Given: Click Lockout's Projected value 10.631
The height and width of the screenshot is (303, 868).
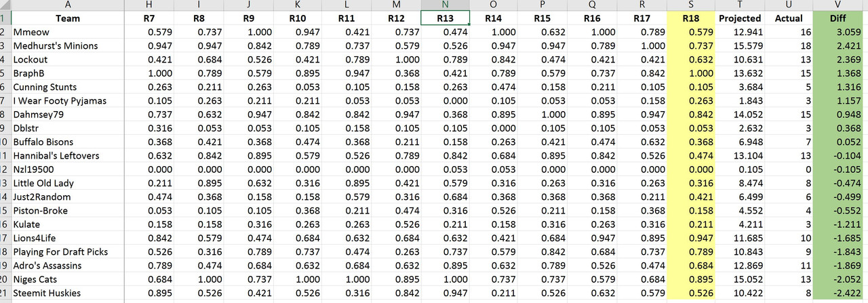Looking at the screenshot, I should [739, 60].
